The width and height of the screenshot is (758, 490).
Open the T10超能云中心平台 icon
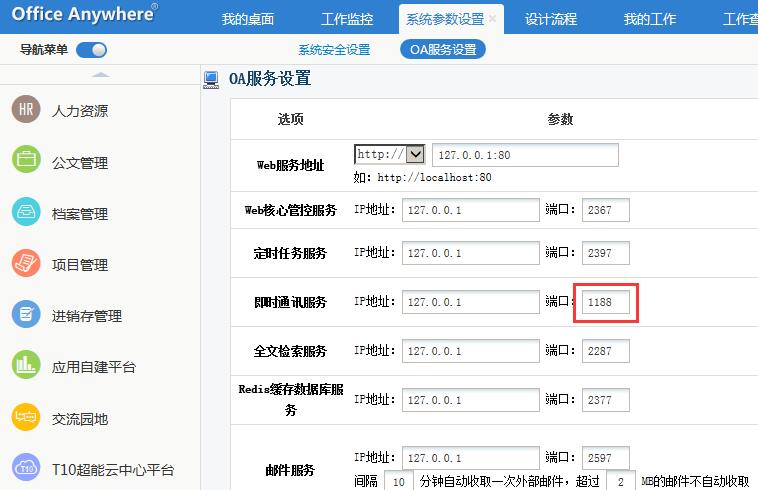[26, 468]
